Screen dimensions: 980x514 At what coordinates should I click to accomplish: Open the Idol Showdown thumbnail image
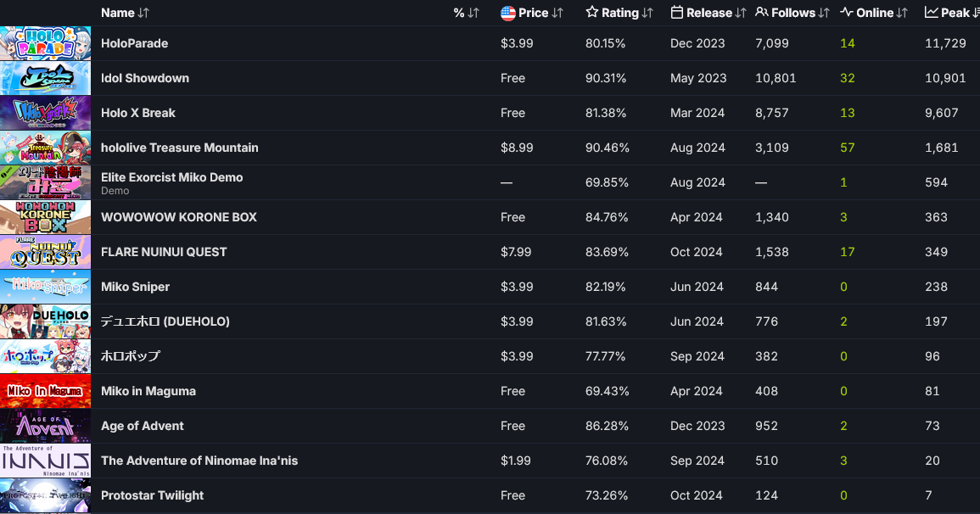[x=46, y=78]
